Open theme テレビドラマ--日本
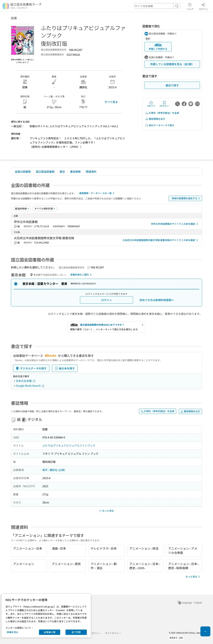The height and width of the screenshot is (644, 213). coord(106,550)
